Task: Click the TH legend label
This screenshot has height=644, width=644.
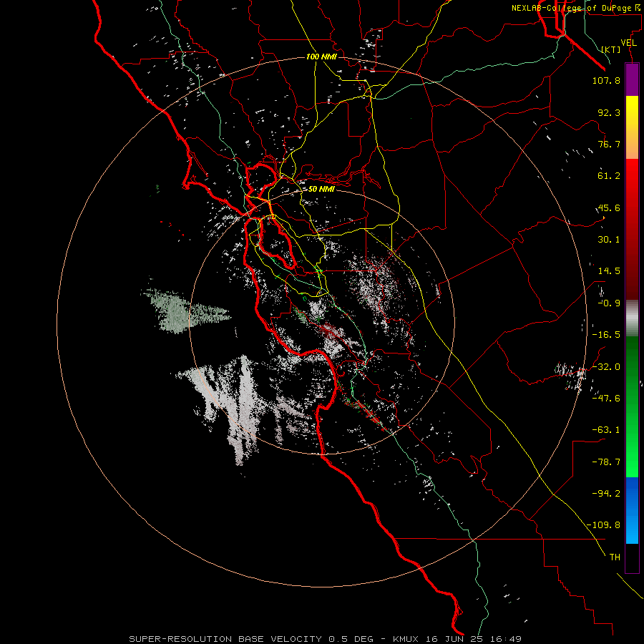Action: click(615, 557)
